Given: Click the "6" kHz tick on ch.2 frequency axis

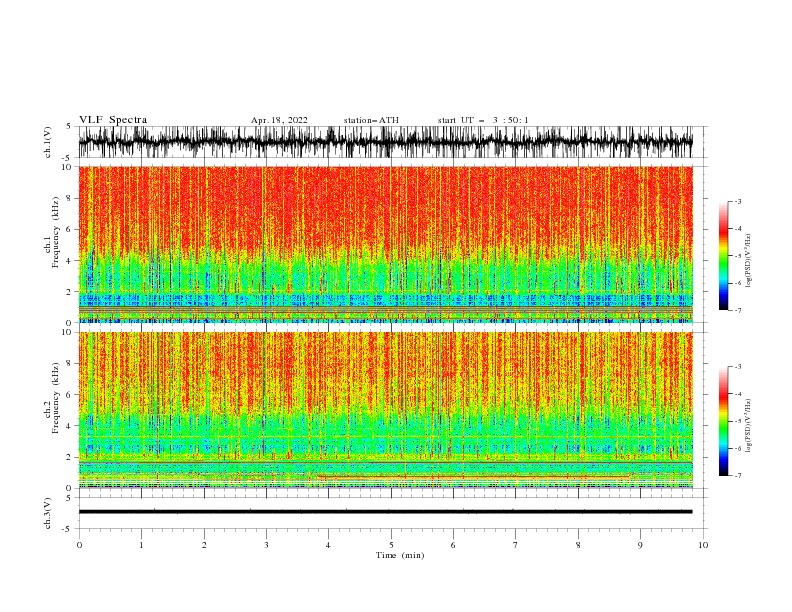Looking at the screenshot, I should (x=70, y=394).
